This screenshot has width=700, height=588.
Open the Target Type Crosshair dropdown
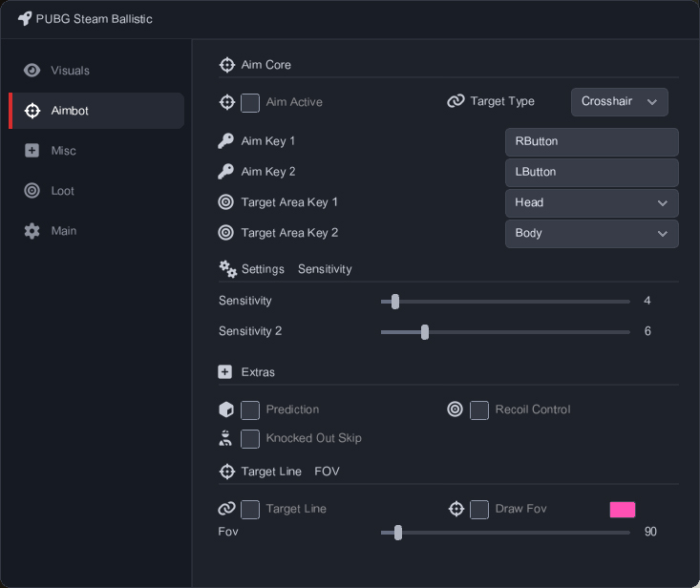[619, 102]
